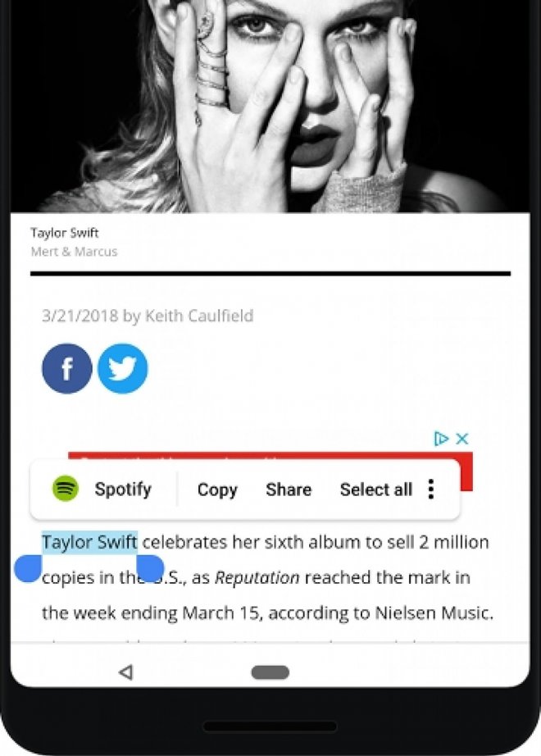Tweet article using Twitter icon
The height and width of the screenshot is (756, 541).
pyautogui.click(x=122, y=369)
